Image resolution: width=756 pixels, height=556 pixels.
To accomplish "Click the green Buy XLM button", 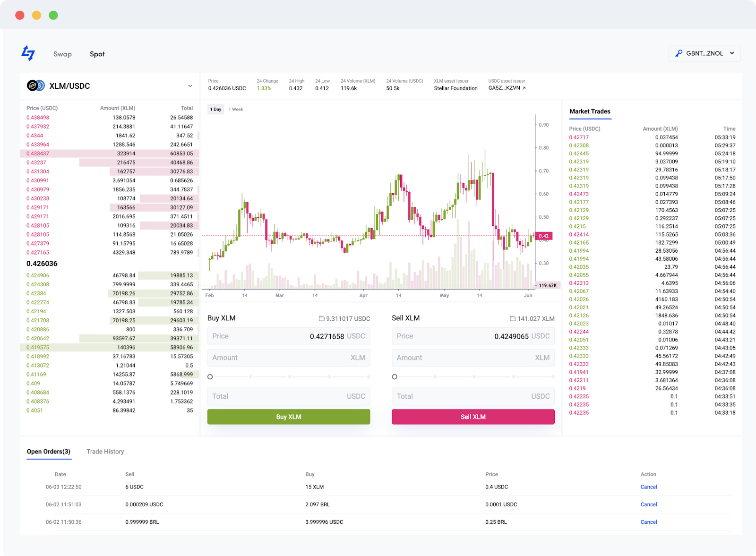I will 289,417.
